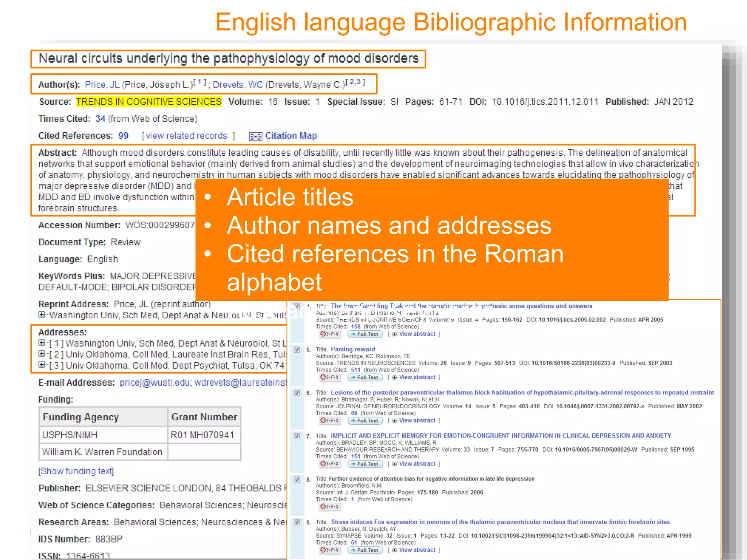Open Lesions of posterior paraventricular thalamus title
Viewport: 747px width, 560px height.
(x=522, y=393)
